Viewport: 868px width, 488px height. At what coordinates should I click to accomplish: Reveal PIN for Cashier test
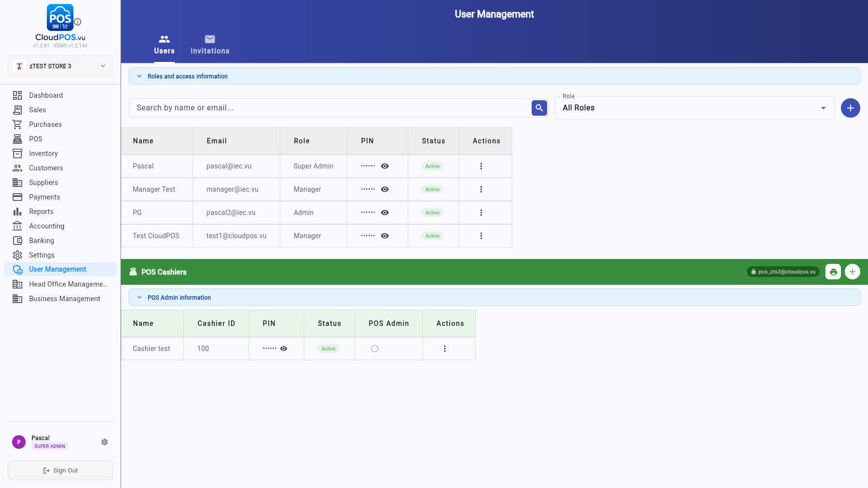(x=284, y=349)
